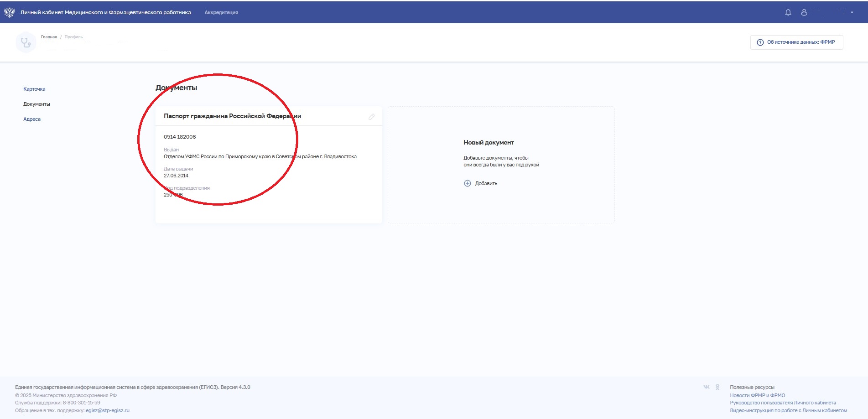868x419 pixels.
Task: Click the Ministry emblem logo in header
Action: tap(9, 12)
